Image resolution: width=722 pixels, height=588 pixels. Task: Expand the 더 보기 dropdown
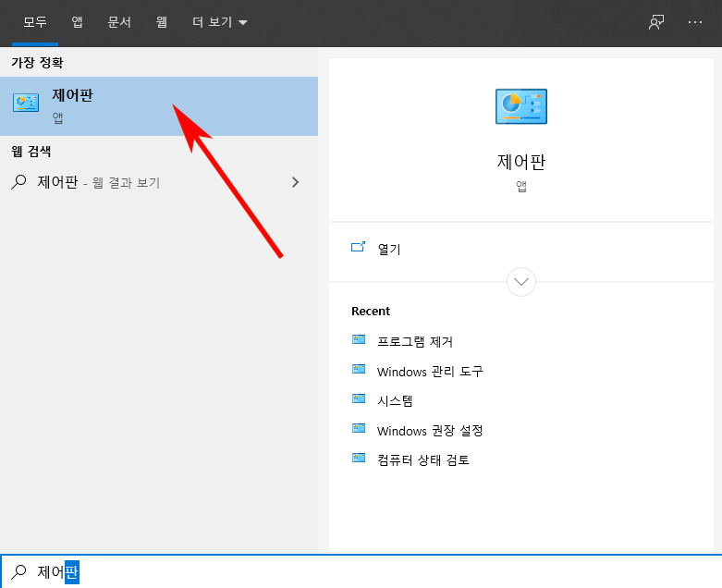220,21
